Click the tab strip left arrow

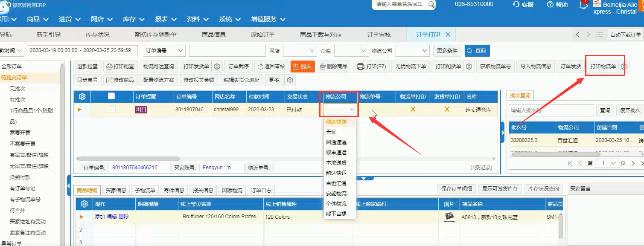click(577, 35)
